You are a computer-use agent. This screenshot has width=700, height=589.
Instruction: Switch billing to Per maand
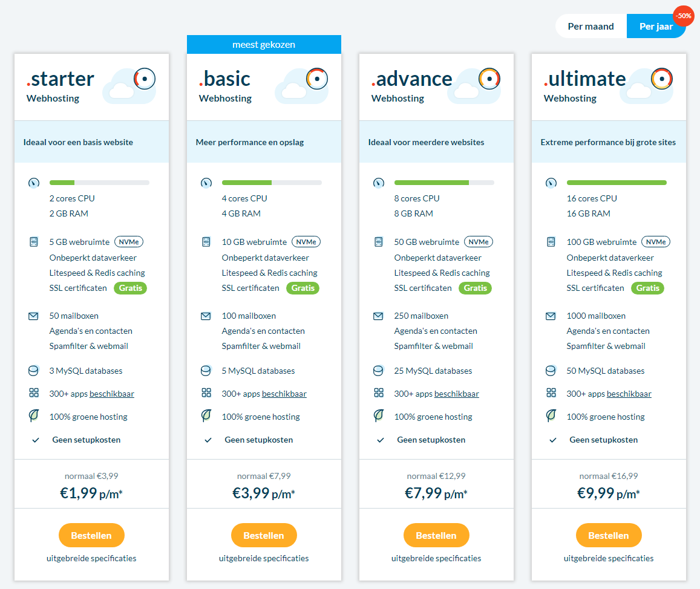[591, 26]
